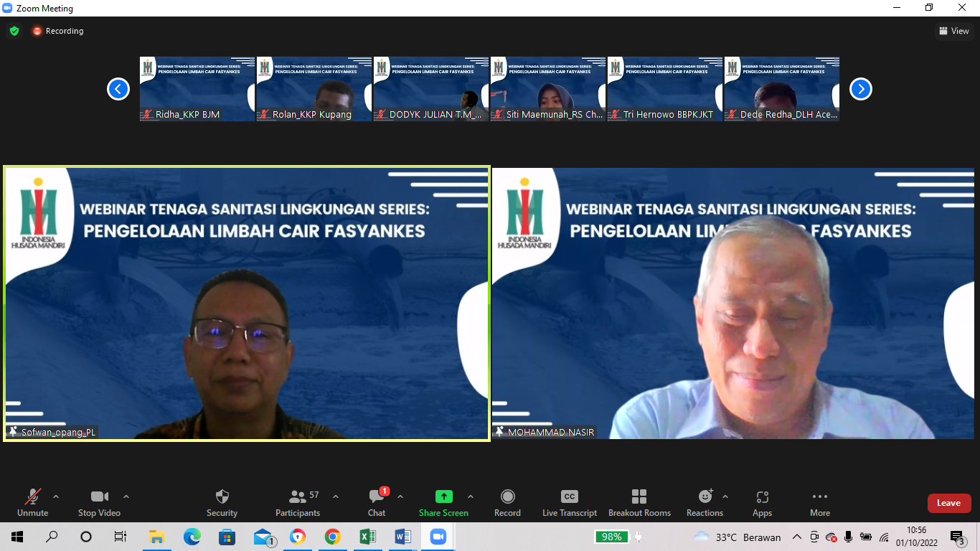
Task: Expand Share Screen options arrow
Action: tap(471, 496)
